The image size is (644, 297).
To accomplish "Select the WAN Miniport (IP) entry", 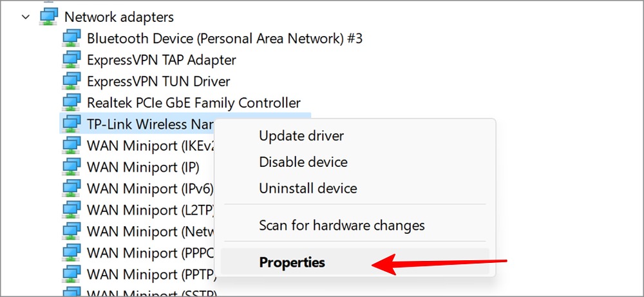I will tap(143, 167).
